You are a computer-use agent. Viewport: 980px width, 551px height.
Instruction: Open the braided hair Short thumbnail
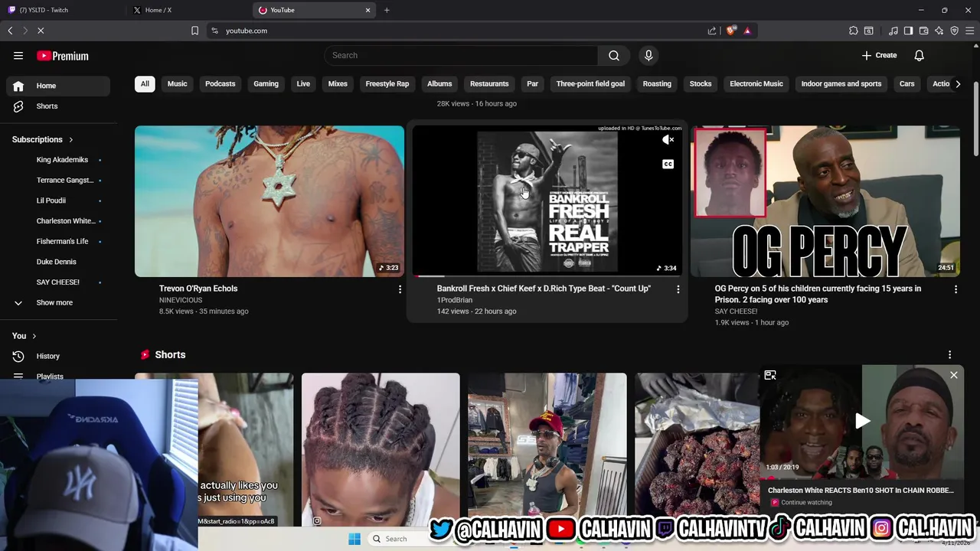pyautogui.click(x=381, y=449)
